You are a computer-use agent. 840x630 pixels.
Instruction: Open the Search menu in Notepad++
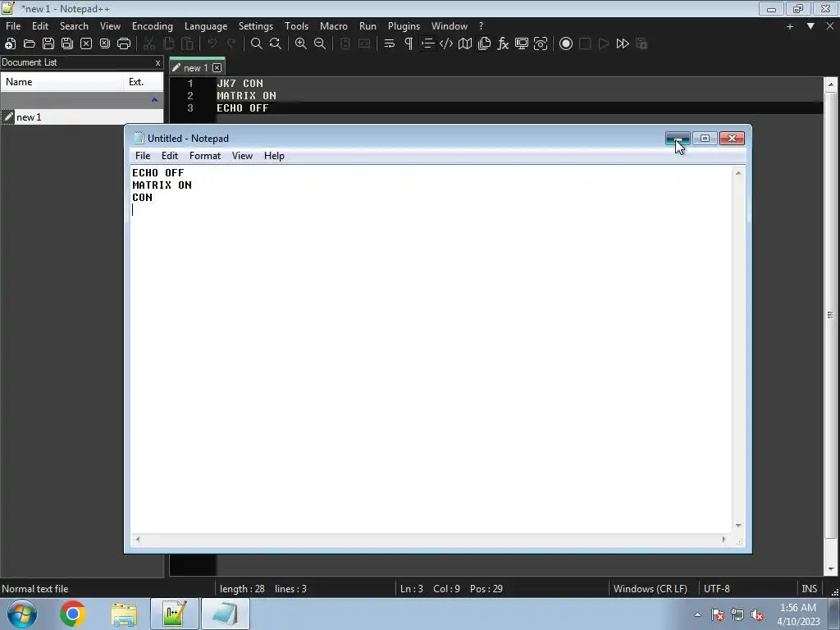tap(74, 25)
